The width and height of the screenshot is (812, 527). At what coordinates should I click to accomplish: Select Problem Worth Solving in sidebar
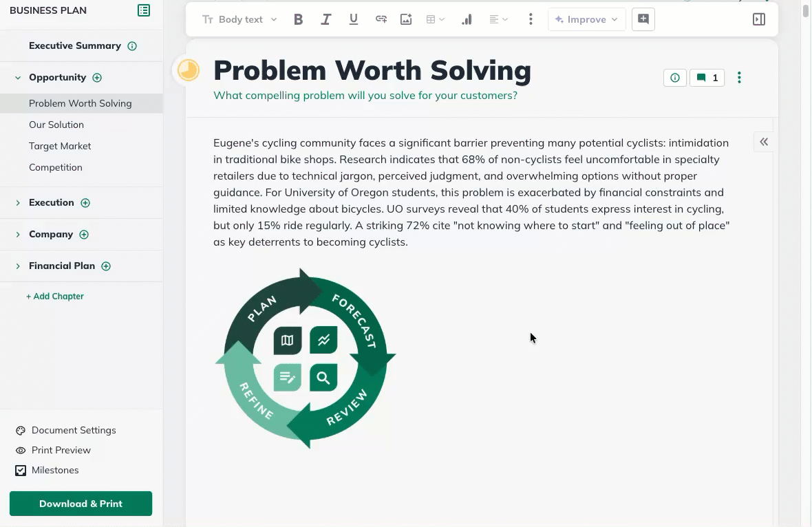tap(81, 103)
